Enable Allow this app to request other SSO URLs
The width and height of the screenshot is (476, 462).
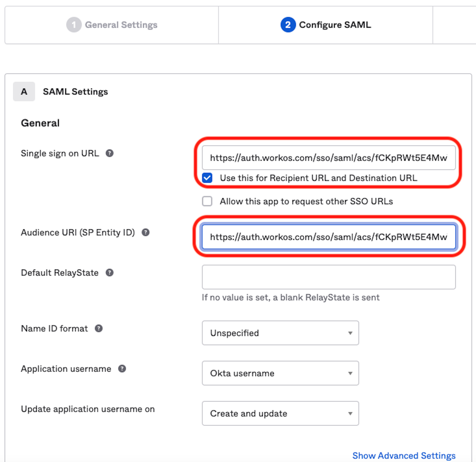(x=207, y=201)
